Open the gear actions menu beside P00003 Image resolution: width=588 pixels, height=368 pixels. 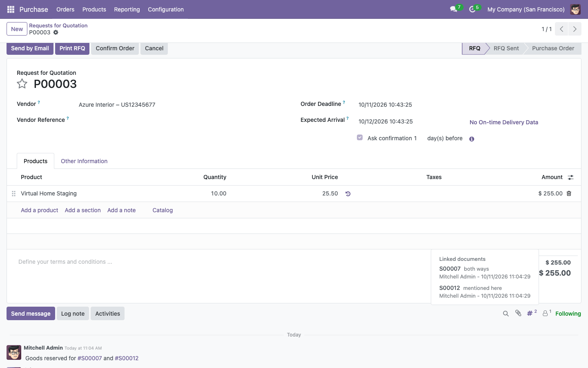point(56,32)
